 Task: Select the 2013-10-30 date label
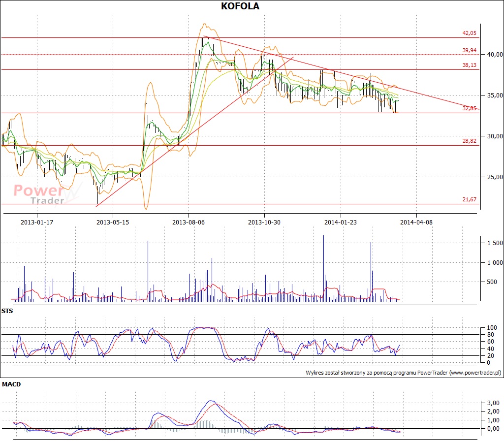click(264, 222)
